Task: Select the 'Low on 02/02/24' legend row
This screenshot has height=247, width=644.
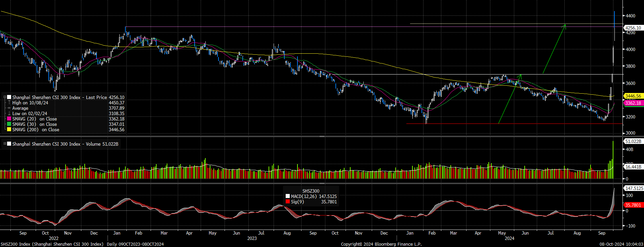Action: point(66,113)
